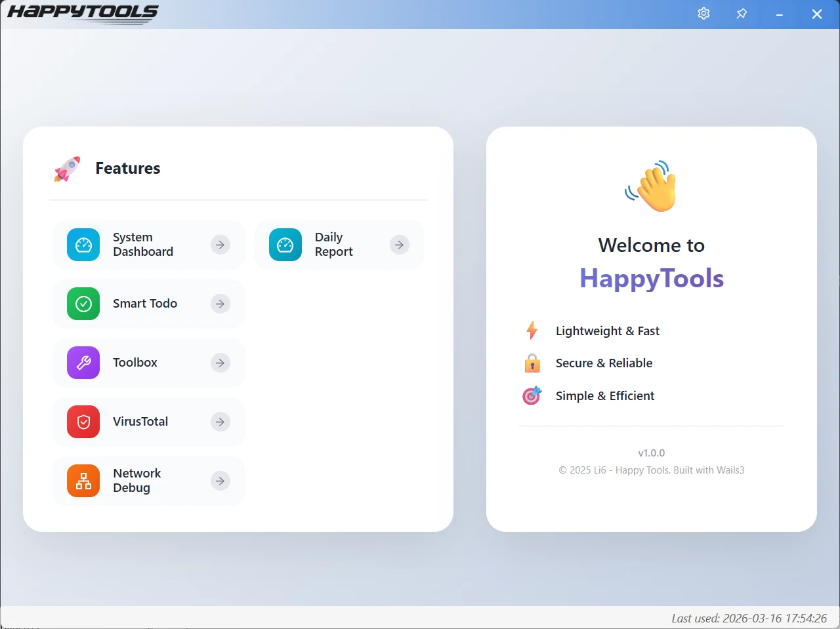
Task: Open Toolbox via its arrow
Action: (x=220, y=363)
